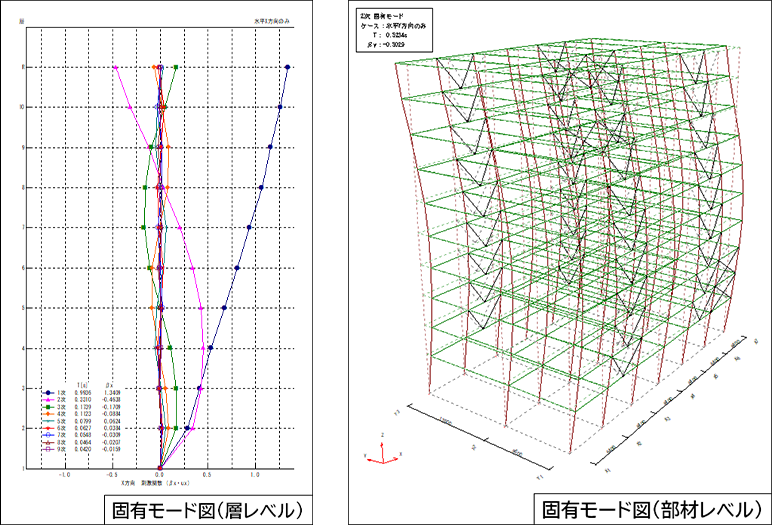Select the 1次 curve's topmost dark blue data point
The image size is (772, 525).
click(288, 67)
